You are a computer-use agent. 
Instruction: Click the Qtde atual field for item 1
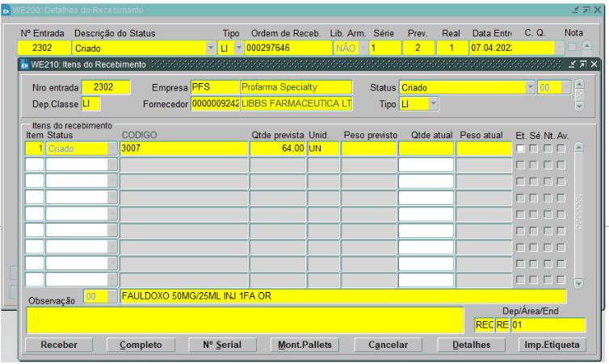click(426, 149)
